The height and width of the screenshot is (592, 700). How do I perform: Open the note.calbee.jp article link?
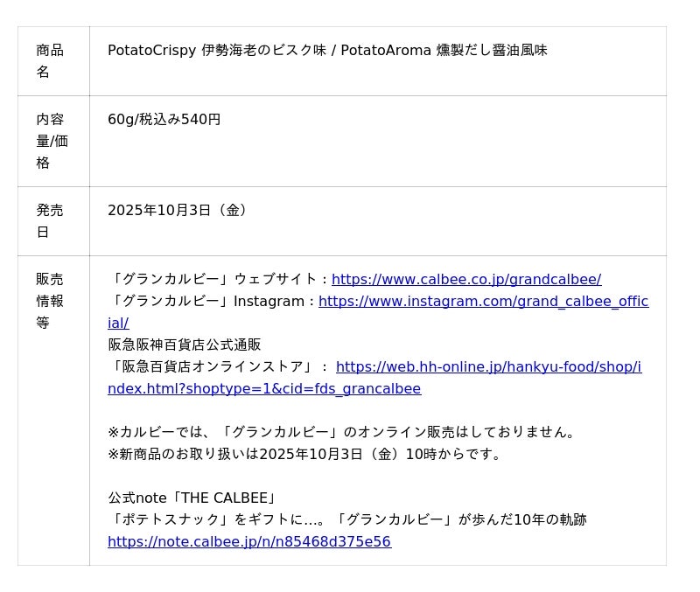[x=249, y=542]
